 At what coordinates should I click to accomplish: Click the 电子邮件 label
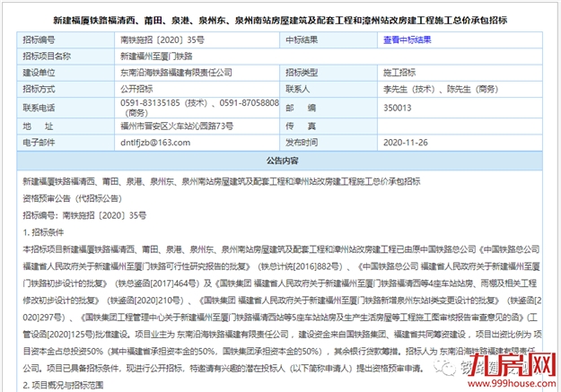coord(39,143)
